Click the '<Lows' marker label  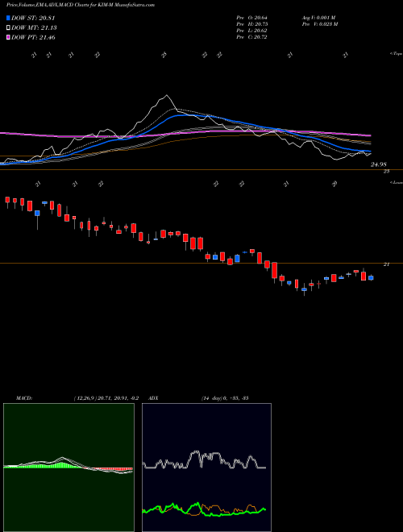pyautogui.click(x=396, y=182)
